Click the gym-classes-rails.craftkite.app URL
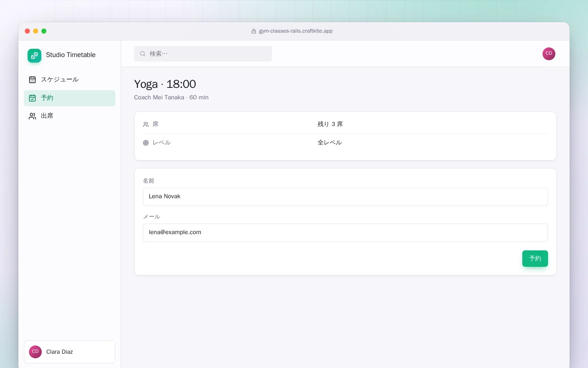Viewport: 588px width, 368px height. pos(296,31)
